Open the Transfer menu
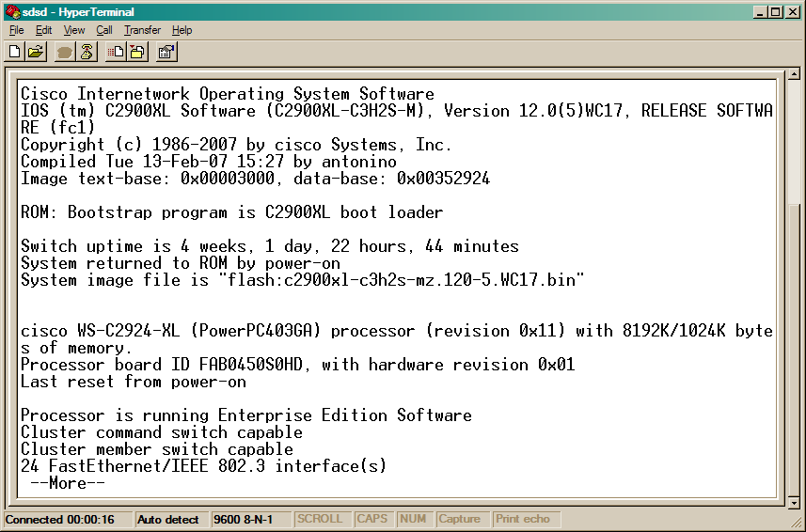Screen dimensions: 806x532 click(142, 30)
